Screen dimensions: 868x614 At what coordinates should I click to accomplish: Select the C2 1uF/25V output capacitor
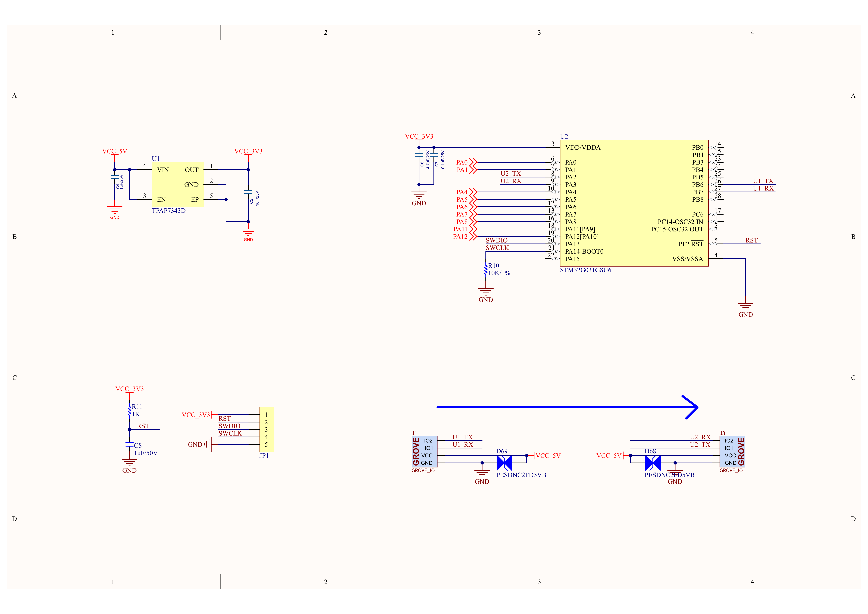(x=248, y=192)
